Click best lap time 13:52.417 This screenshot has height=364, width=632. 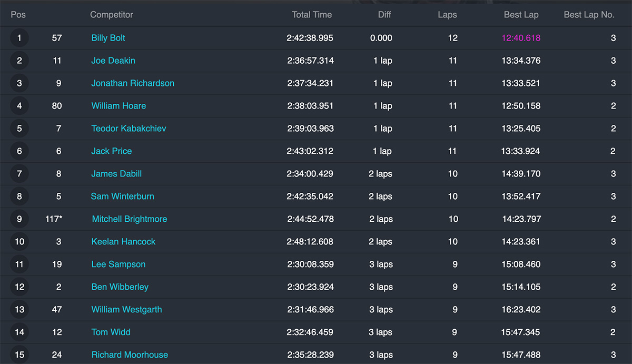pyautogui.click(x=521, y=196)
